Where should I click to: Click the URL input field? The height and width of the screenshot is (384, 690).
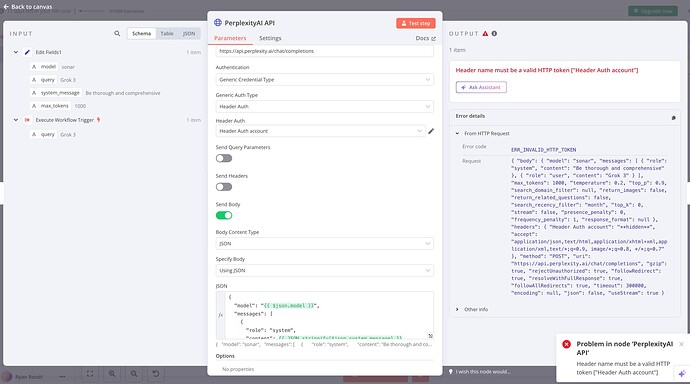325,51
